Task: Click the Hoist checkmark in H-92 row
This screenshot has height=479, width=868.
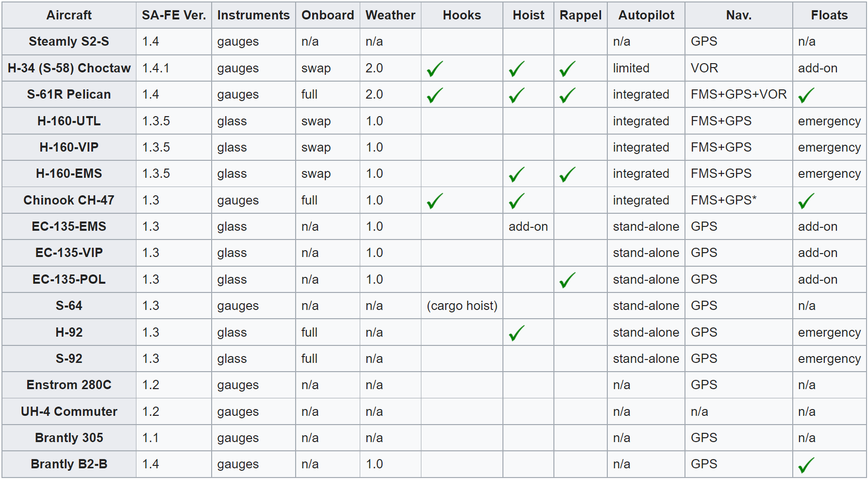Action: click(x=517, y=333)
